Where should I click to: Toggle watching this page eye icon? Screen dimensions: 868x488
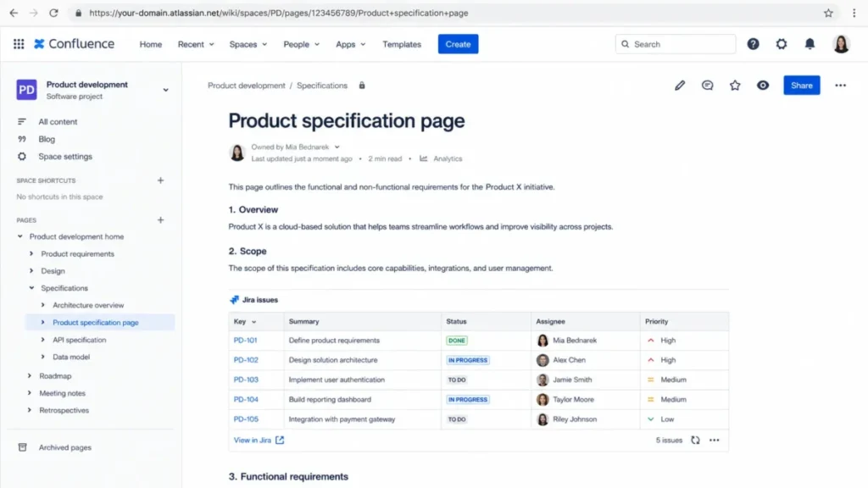pos(763,86)
